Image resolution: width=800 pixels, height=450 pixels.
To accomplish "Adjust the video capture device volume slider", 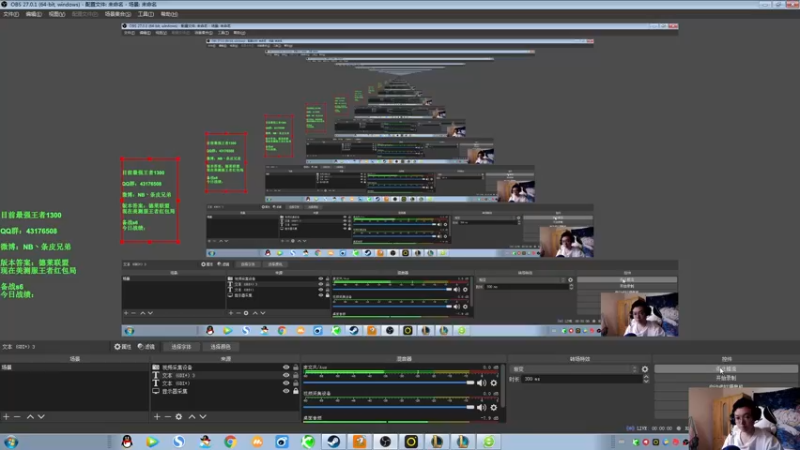I will click(389, 407).
